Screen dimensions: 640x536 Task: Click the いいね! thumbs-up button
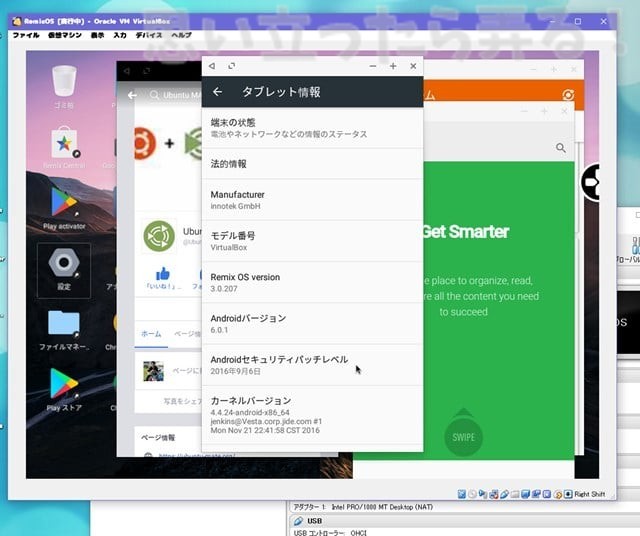tap(163, 278)
